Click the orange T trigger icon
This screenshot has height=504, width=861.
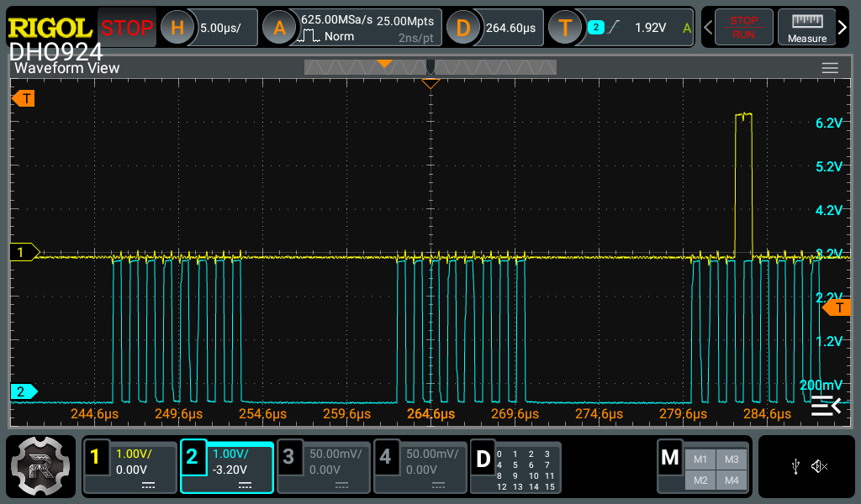pyautogui.click(x=565, y=28)
